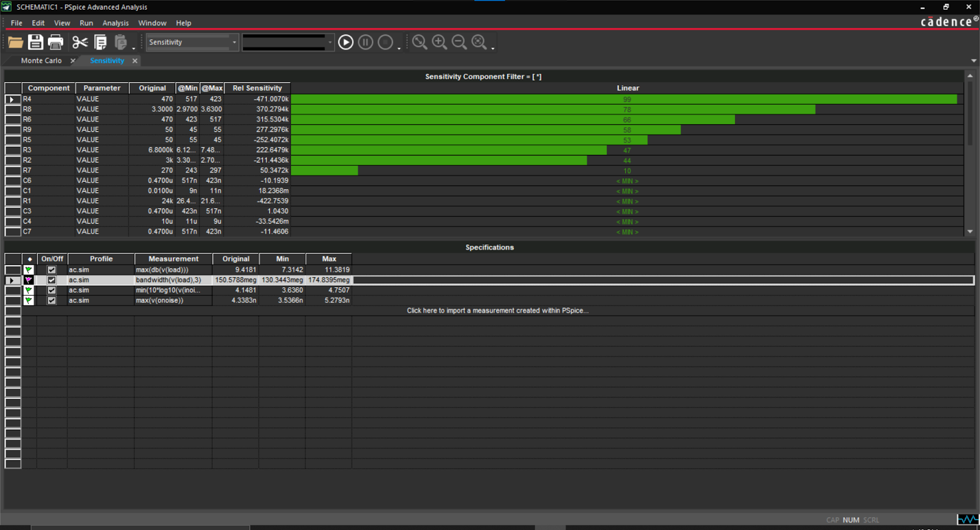
Task: Open the Edit menu
Action: coord(38,23)
